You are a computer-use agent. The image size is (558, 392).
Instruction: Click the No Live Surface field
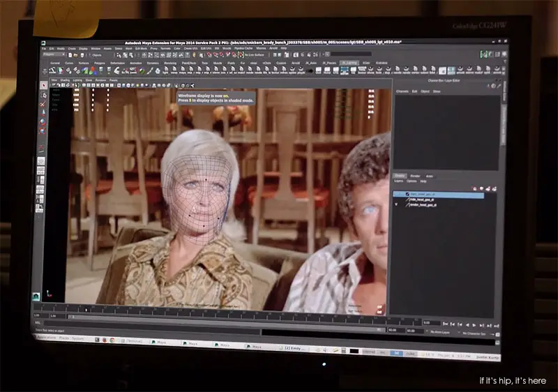pyautogui.click(x=254, y=55)
